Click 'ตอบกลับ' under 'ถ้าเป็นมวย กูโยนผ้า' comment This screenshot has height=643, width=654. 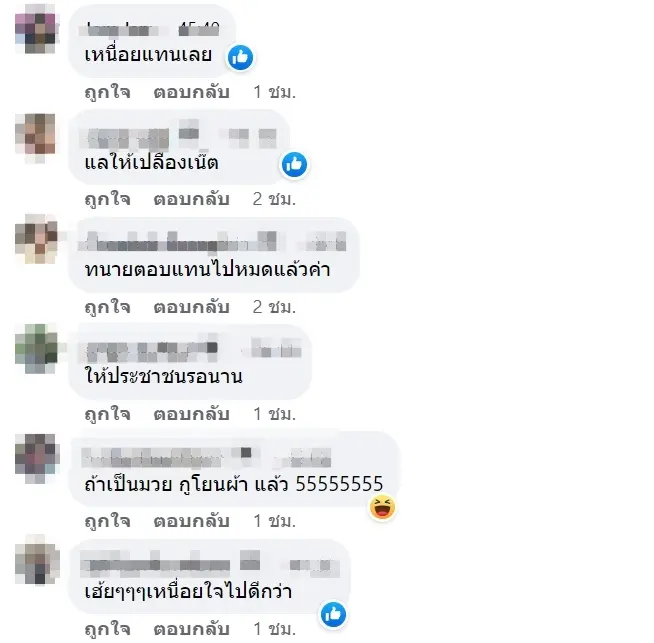pyautogui.click(x=191, y=521)
